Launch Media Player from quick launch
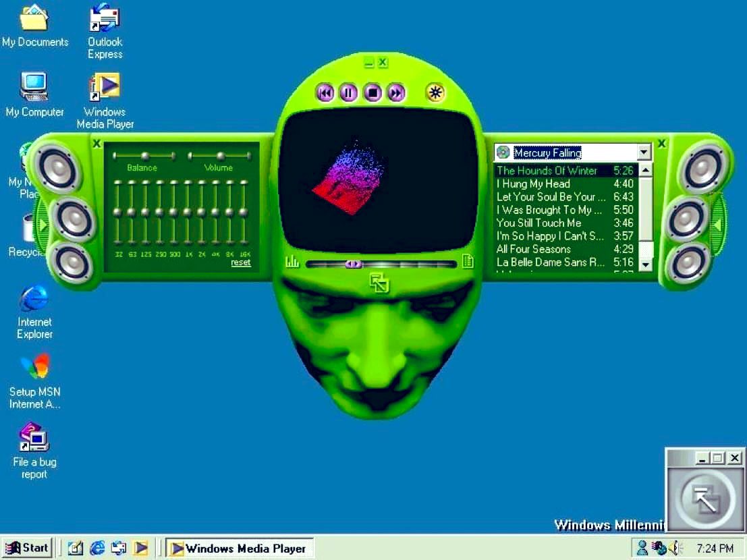This screenshot has height=560, width=747. click(141, 549)
